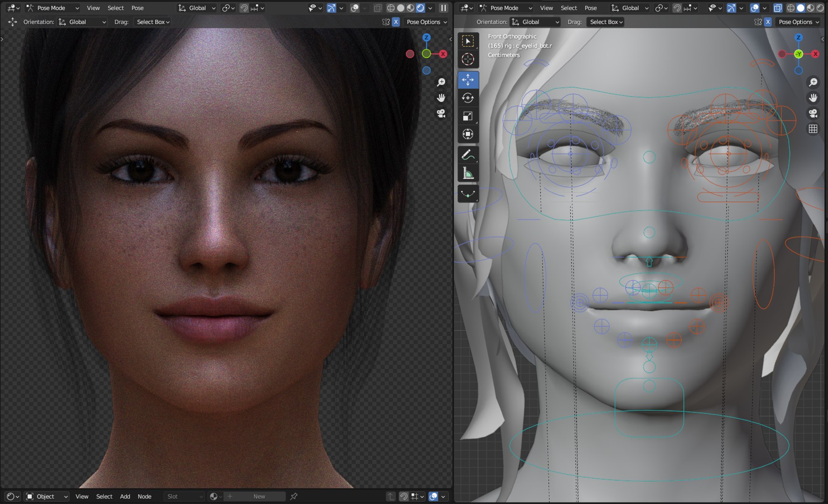Open Global transform orientation in left header
Screen dimensions: 828x504
(x=196, y=8)
